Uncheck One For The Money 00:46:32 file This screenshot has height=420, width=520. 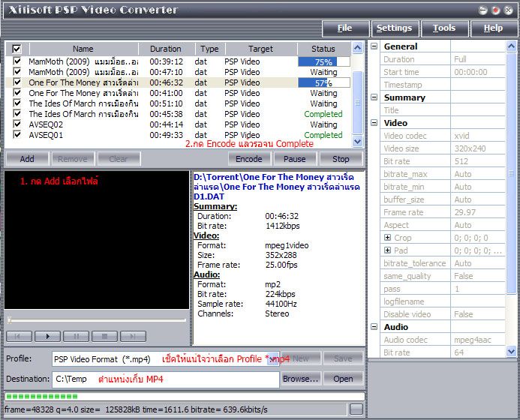click(x=17, y=82)
